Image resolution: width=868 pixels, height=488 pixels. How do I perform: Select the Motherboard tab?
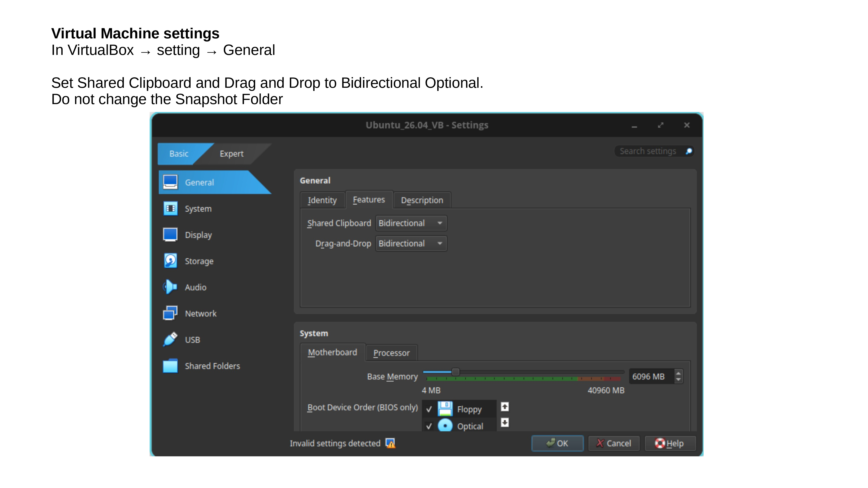tap(332, 352)
